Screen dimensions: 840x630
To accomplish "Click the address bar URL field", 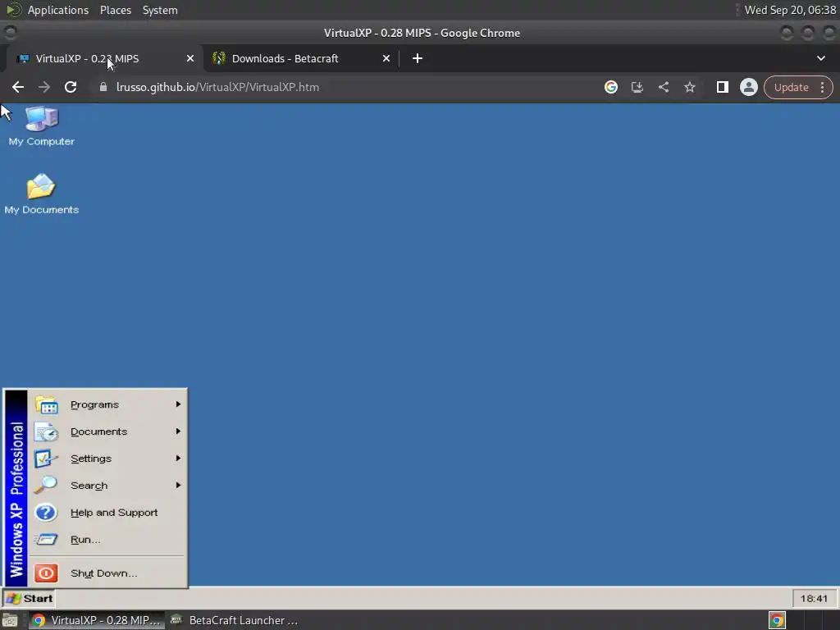I will tap(343, 87).
